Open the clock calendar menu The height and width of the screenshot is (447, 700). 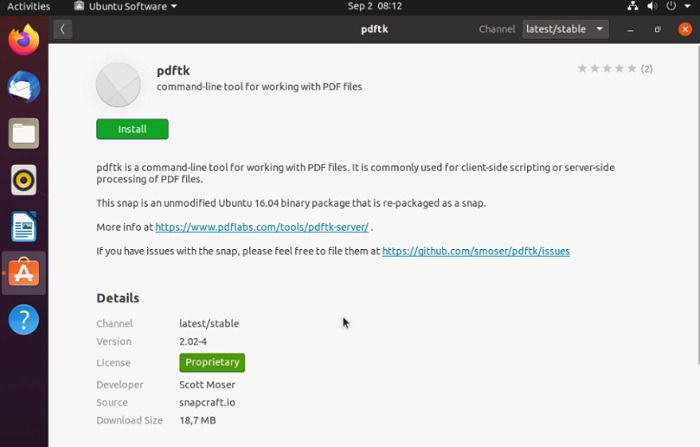[x=375, y=6]
